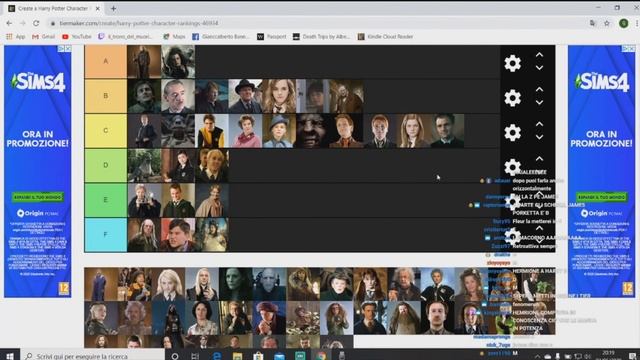Pick bearded Hagrid portrait from character pool
The width and height of the screenshot is (640, 360).
pos(404,318)
